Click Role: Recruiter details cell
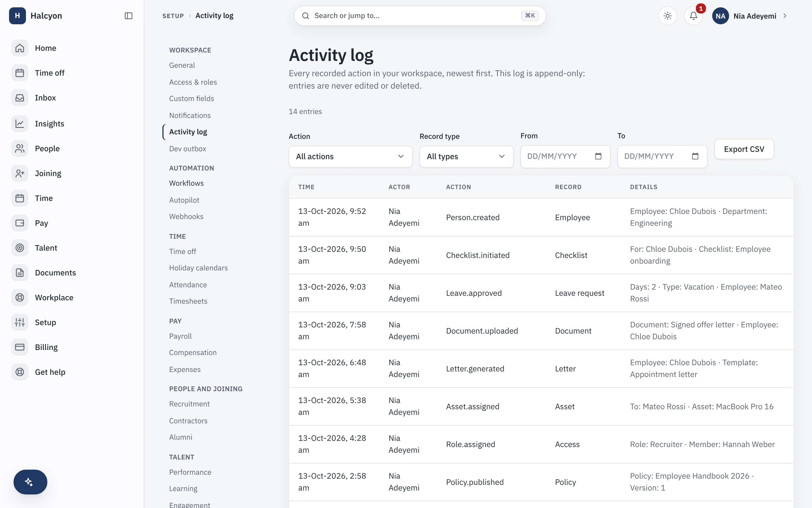 (x=702, y=444)
